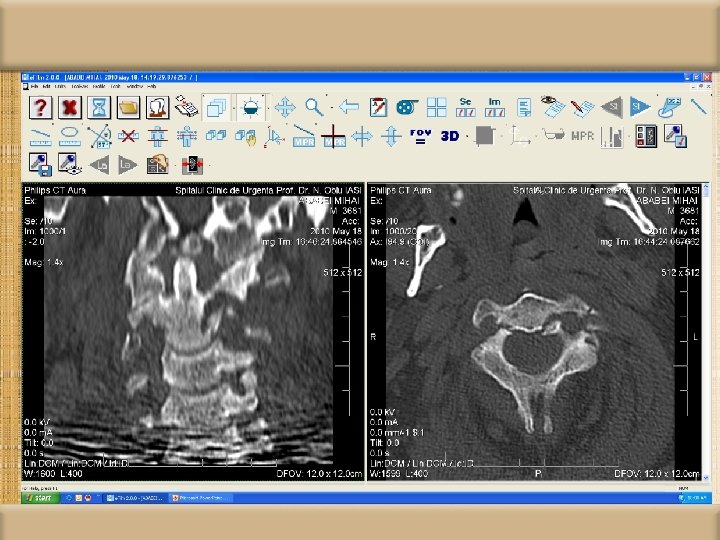
Task: Click the paired stacked squares sync icon
Action: (216, 135)
